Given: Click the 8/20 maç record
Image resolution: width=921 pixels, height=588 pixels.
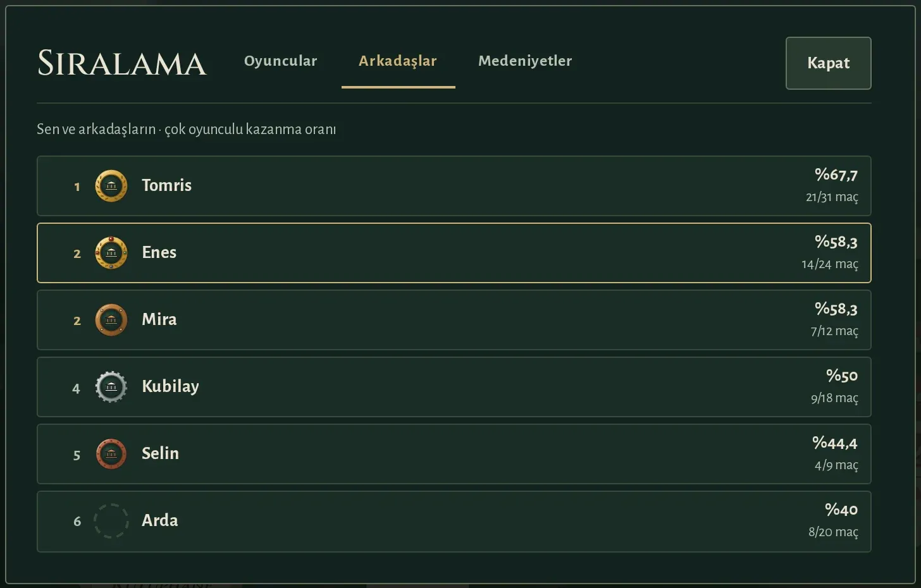Looking at the screenshot, I should pyautogui.click(x=833, y=532).
